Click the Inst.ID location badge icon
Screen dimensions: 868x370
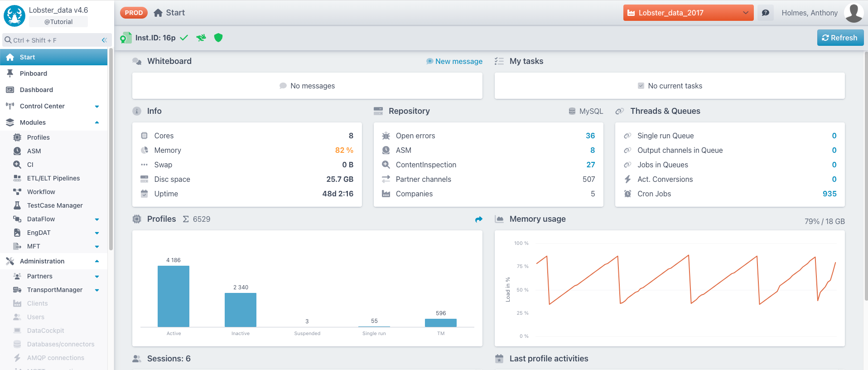(125, 38)
